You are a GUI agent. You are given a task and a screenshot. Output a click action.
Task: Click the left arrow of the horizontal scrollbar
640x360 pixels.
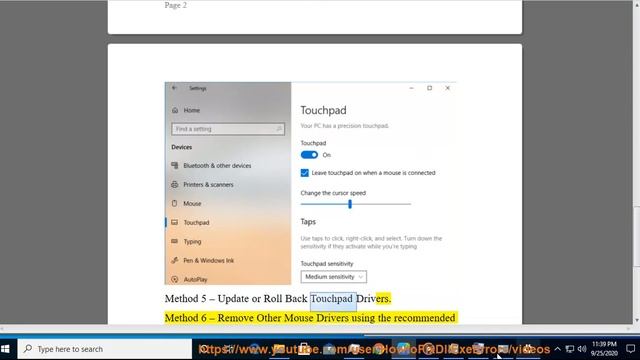2,329
